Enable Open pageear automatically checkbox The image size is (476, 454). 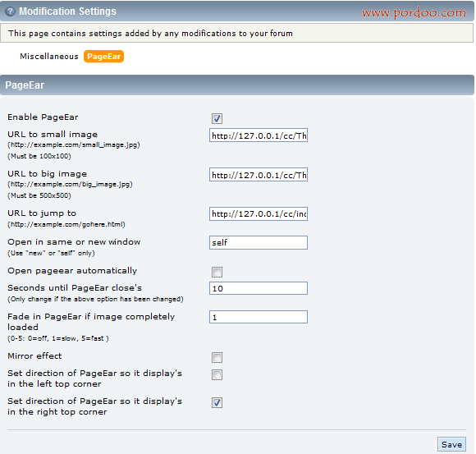tap(217, 272)
